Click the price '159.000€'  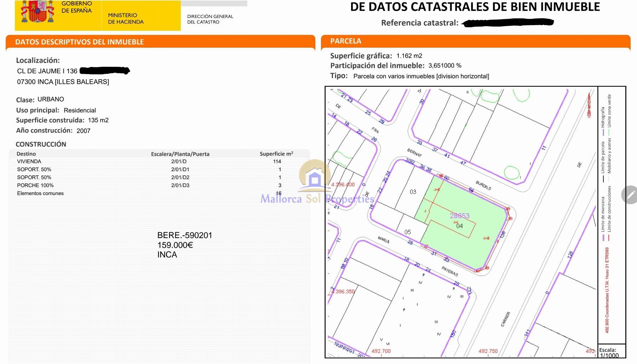[175, 245]
